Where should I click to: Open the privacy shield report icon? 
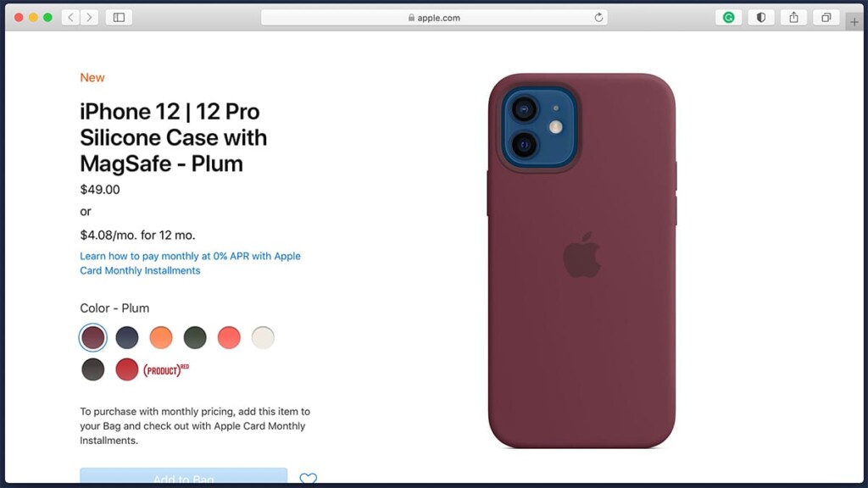[761, 18]
